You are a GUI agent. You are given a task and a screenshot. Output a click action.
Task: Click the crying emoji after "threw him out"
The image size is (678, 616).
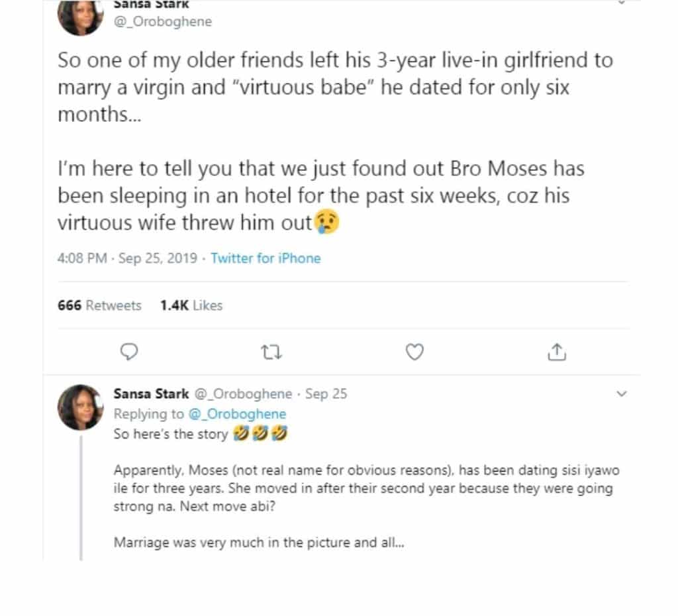[327, 223]
